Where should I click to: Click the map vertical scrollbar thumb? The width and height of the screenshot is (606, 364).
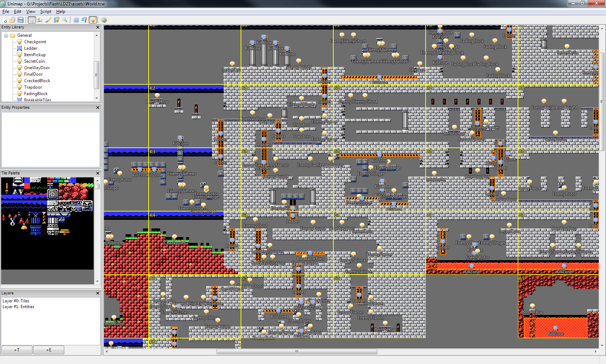tap(602, 101)
